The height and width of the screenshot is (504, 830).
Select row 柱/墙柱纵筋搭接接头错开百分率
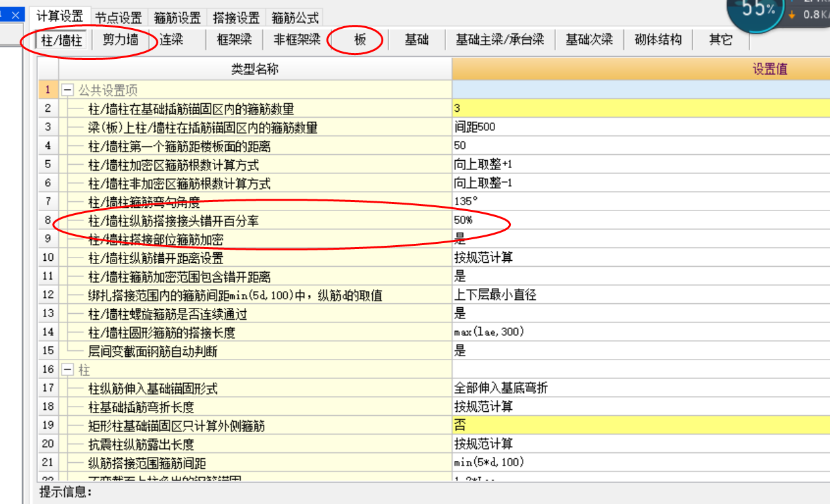(x=173, y=221)
